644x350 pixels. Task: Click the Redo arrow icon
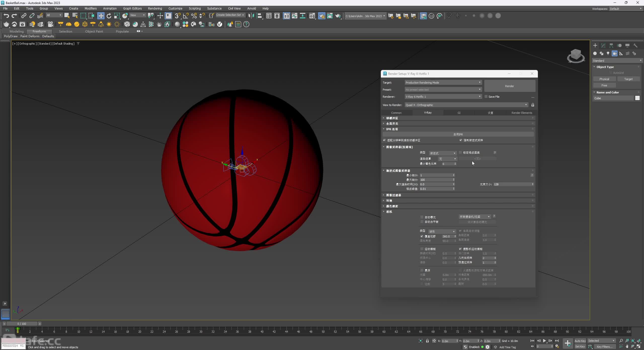point(14,16)
